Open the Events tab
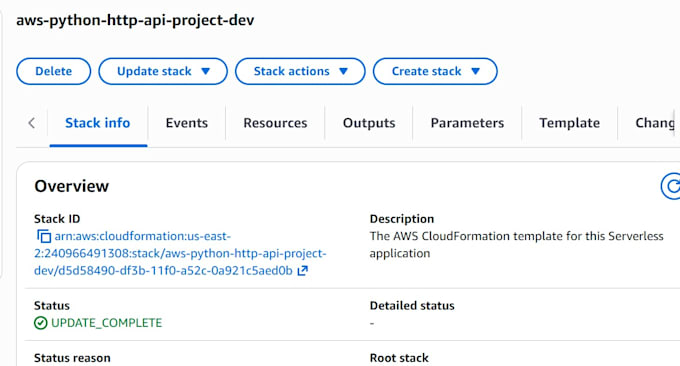This screenshot has width=680, height=366. tap(187, 123)
